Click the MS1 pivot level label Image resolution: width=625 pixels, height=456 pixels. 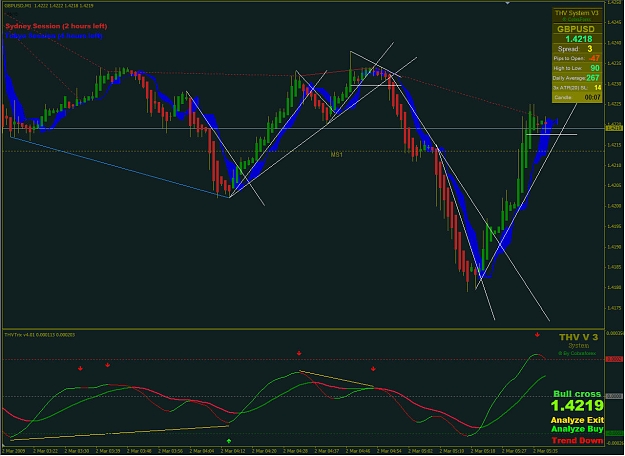pyautogui.click(x=336, y=155)
